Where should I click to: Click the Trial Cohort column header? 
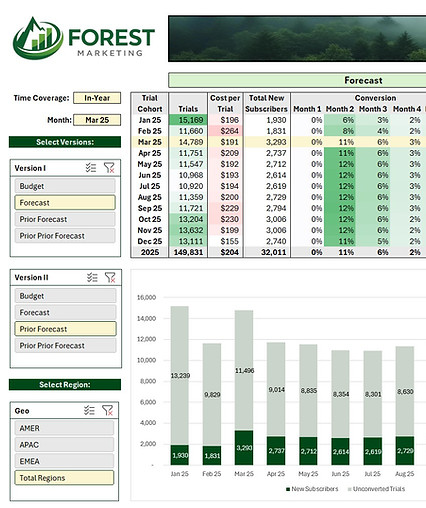[x=150, y=103]
